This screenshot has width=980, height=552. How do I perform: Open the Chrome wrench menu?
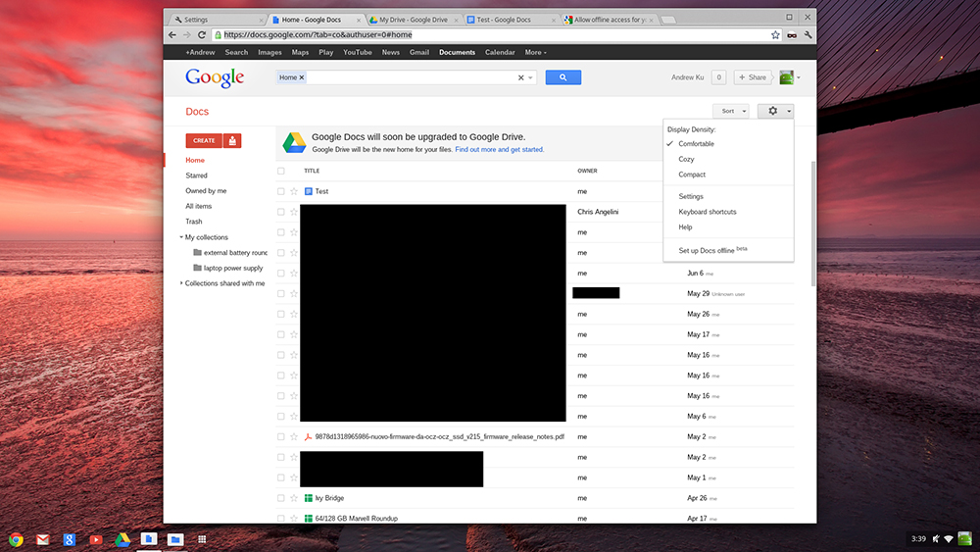(808, 35)
